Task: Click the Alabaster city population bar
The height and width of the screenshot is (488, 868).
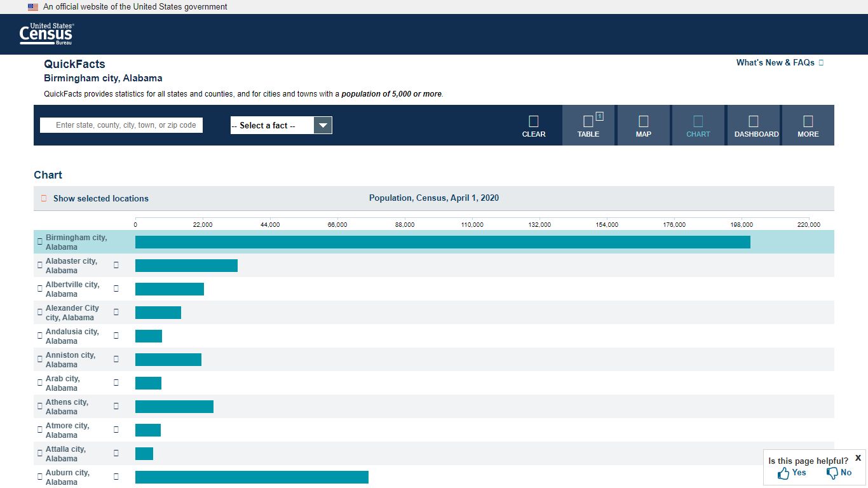Action: (x=186, y=266)
